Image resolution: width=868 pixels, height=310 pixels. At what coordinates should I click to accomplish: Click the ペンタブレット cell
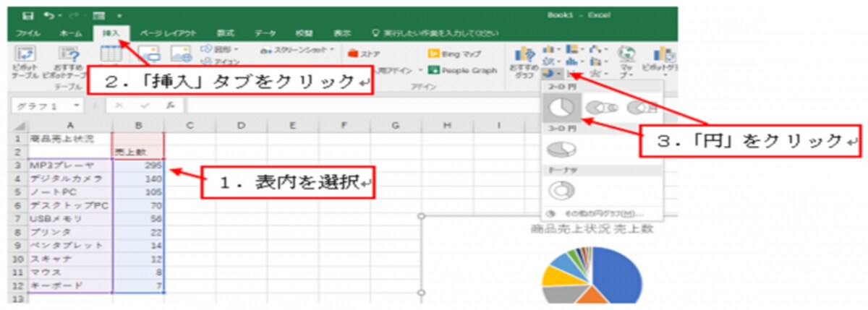[x=69, y=245]
